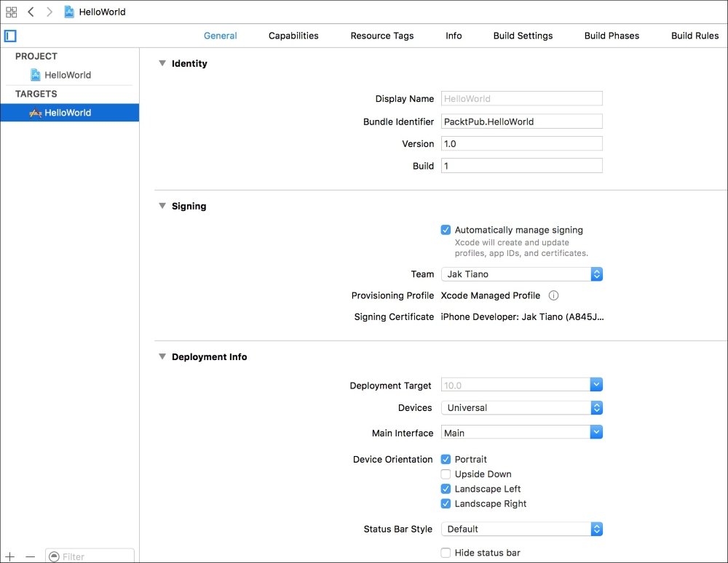Open the Devices dropdown showing Universal
Viewport: 728px width, 563px height.
(522, 407)
